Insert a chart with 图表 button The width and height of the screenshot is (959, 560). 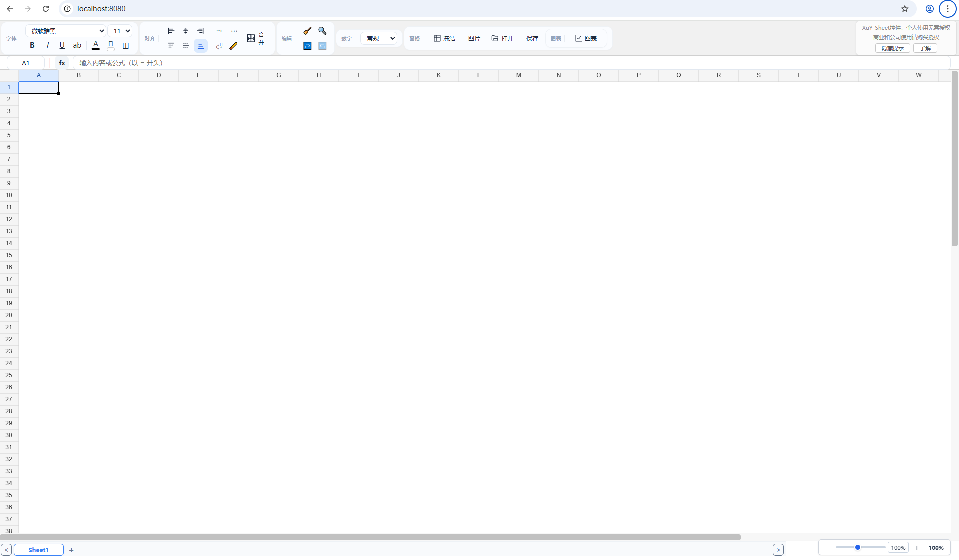pyautogui.click(x=586, y=38)
